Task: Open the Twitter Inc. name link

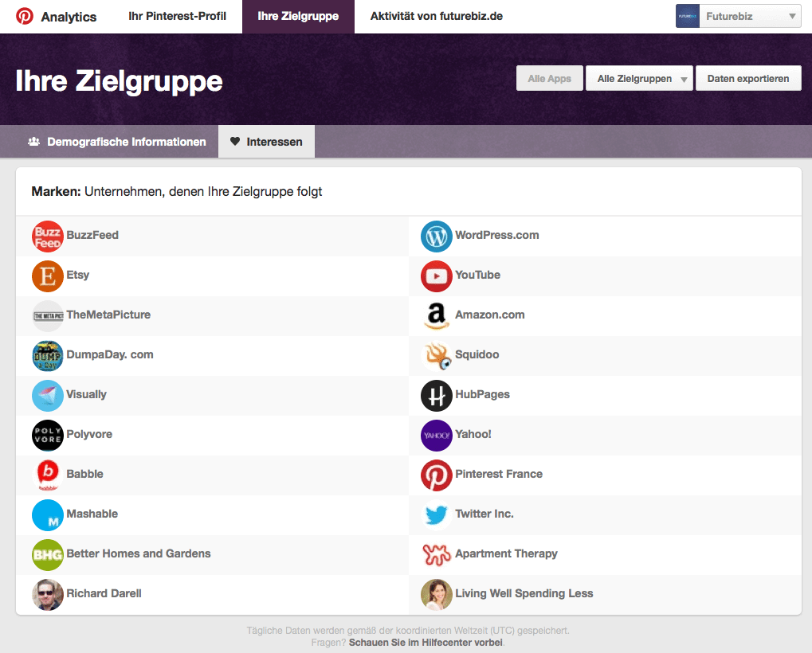Action: pos(484,514)
